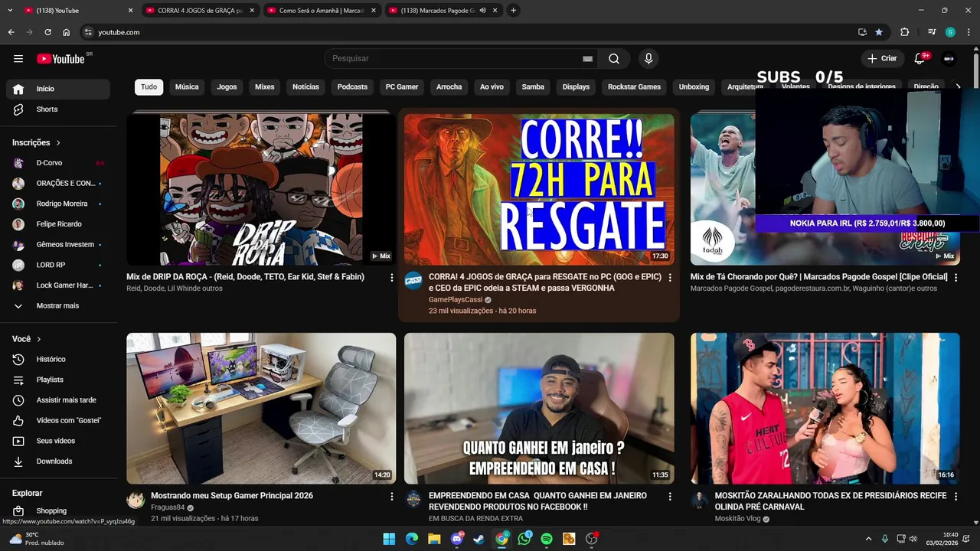Open the Fraguas84 channel link
The width and height of the screenshot is (980, 551).
click(168, 507)
